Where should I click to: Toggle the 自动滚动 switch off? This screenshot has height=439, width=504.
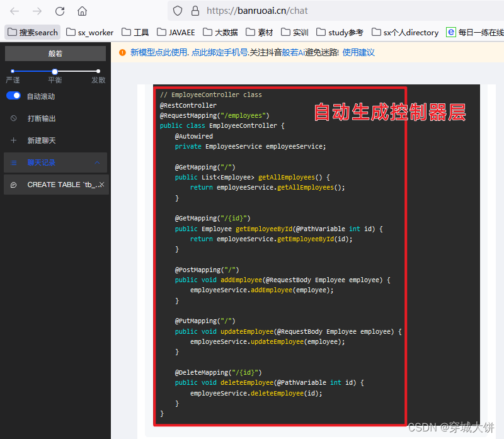(13, 96)
